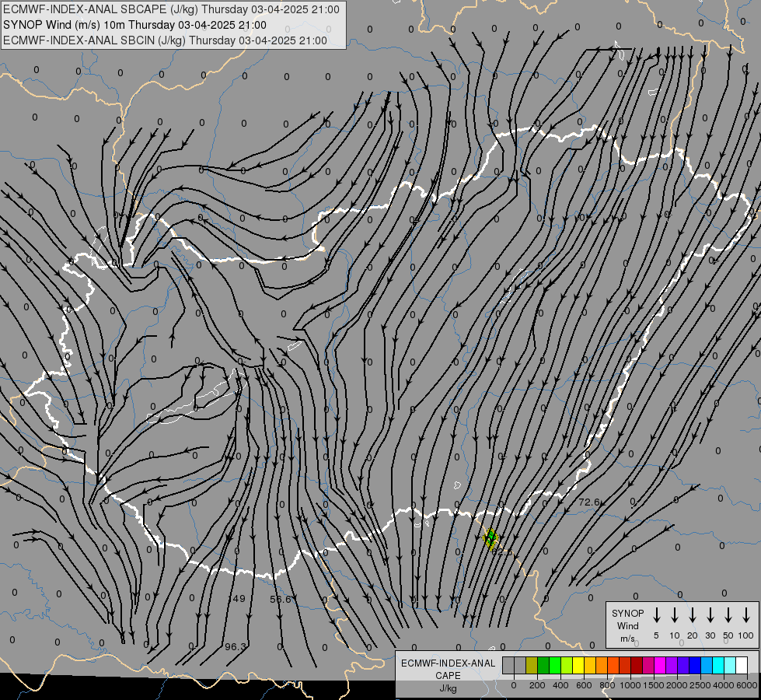
Task: Select the SBCIN title line
Action: [x=165, y=40]
